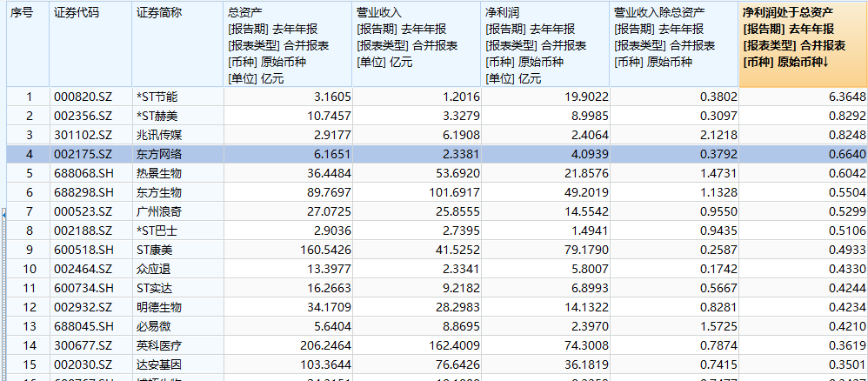Click ratio value 2.1218
The image size is (868, 381).
[719, 135]
